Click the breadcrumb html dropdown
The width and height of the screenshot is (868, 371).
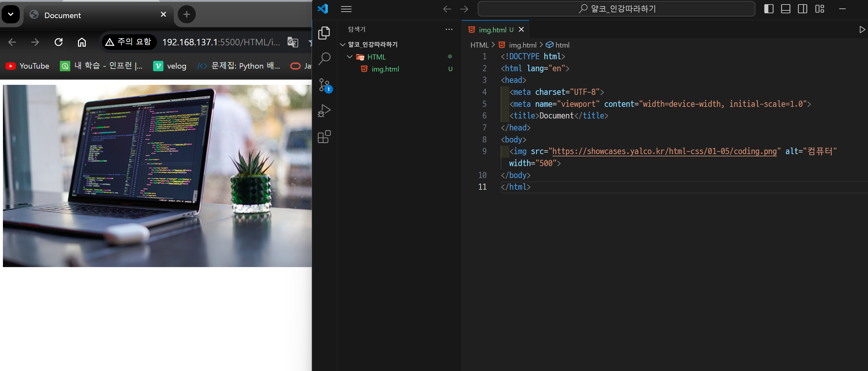pyautogui.click(x=561, y=45)
